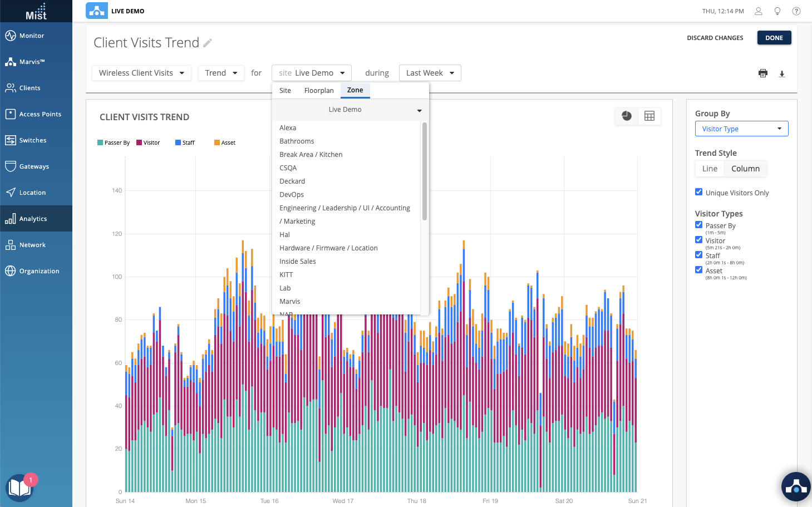The image size is (812, 507).
Task: Click the DONE button
Action: pyautogui.click(x=774, y=38)
